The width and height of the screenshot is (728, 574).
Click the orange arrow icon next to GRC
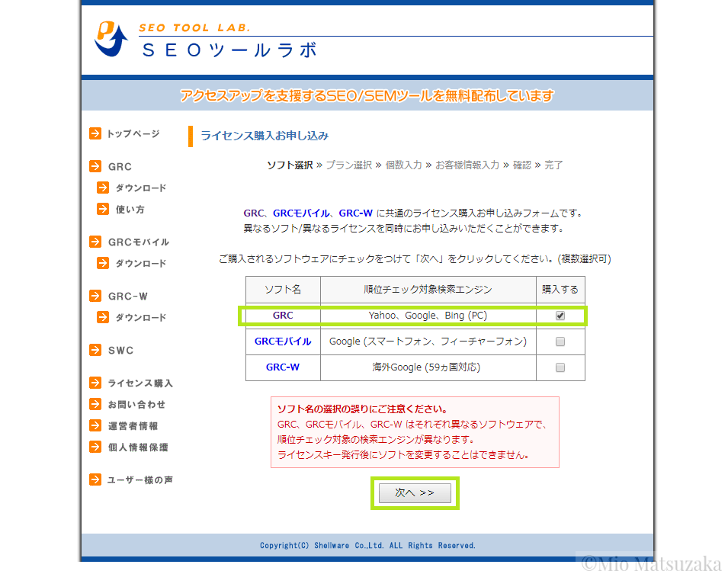coord(95,166)
